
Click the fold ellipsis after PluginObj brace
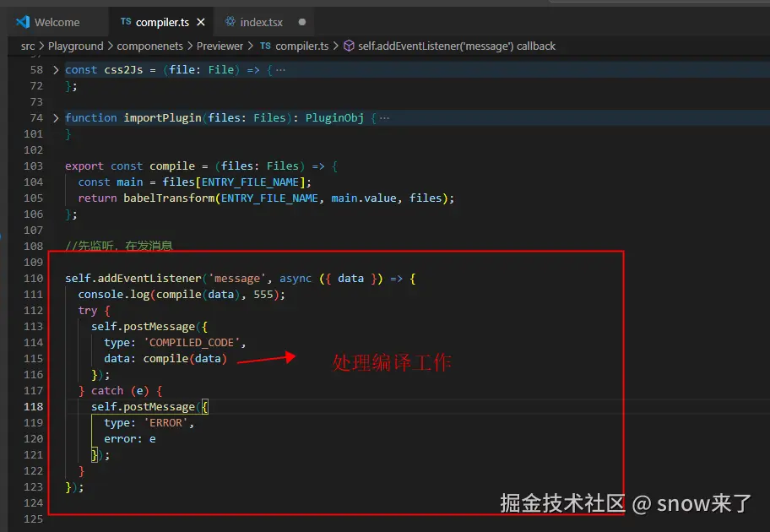[x=384, y=118]
